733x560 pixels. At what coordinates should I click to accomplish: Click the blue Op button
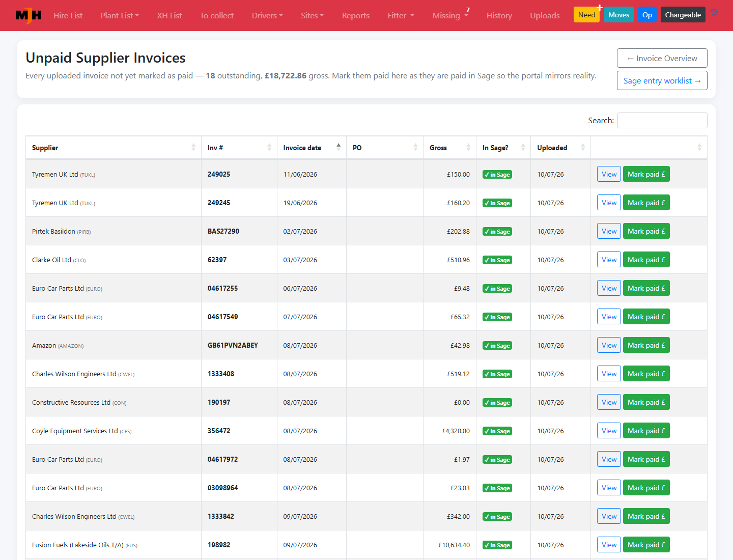point(647,15)
